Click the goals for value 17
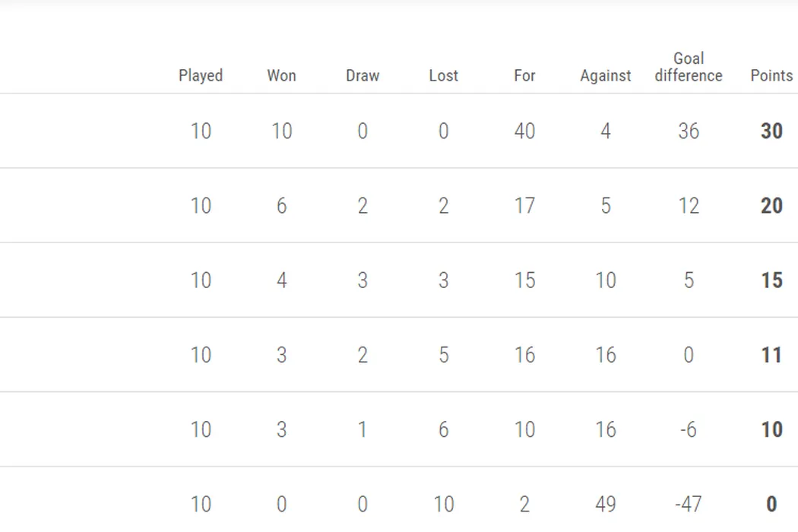This screenshot has height=532, width=798. pos(524,206)
